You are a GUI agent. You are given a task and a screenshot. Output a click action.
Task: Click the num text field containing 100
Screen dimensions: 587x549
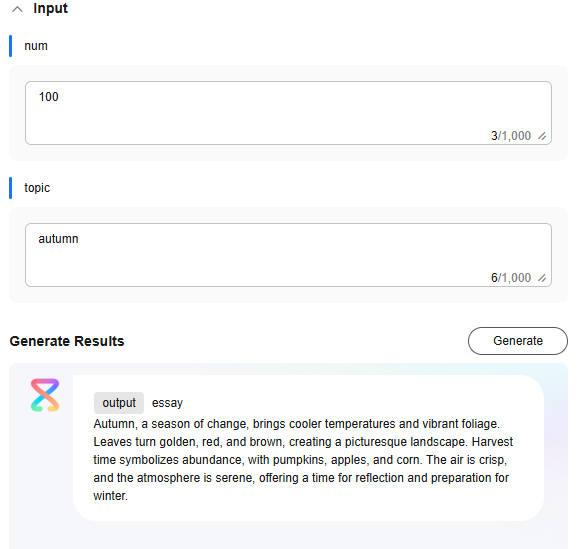288,113
